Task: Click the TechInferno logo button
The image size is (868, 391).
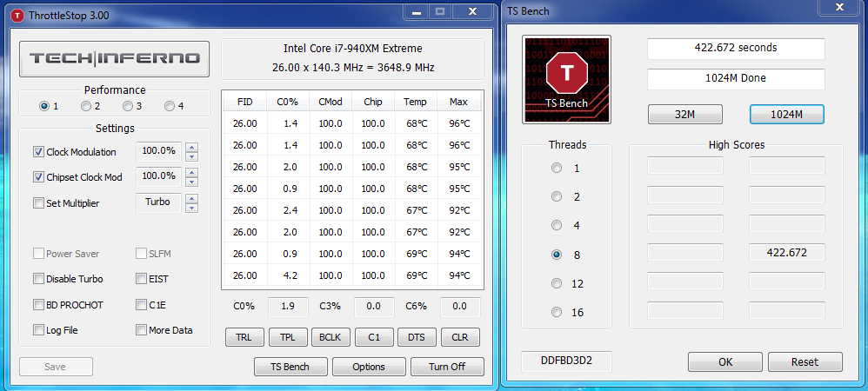Action: tap(114, 58)
